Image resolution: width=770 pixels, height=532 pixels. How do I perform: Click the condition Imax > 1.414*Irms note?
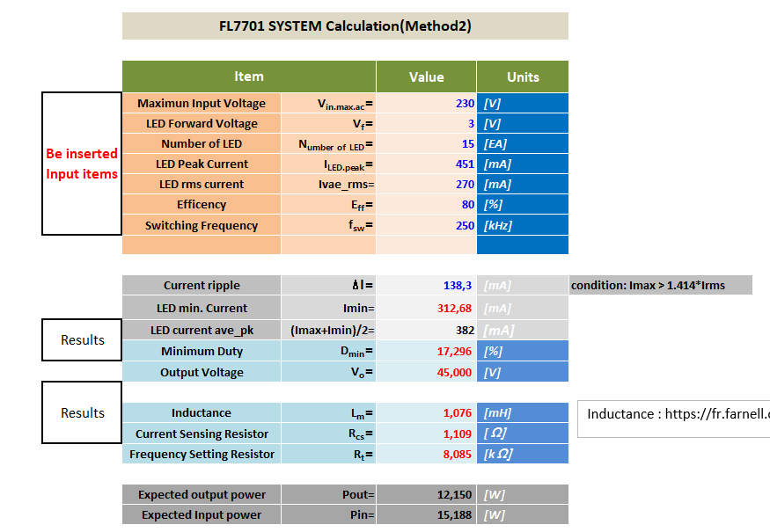coord(661,285)
